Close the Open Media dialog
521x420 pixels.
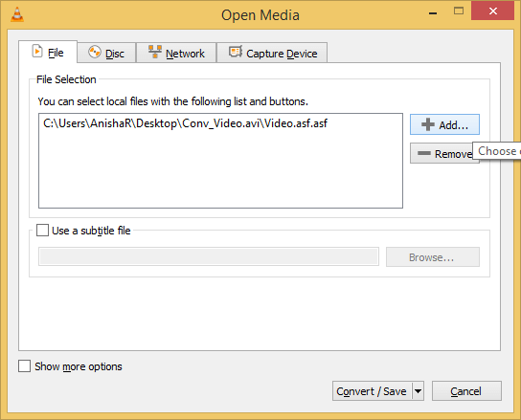[493, 11]
